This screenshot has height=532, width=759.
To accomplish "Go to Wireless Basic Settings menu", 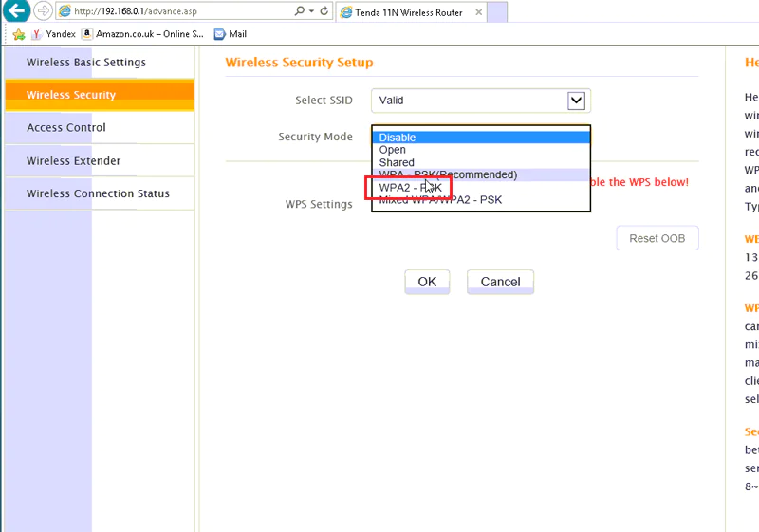I will [86, 63].
